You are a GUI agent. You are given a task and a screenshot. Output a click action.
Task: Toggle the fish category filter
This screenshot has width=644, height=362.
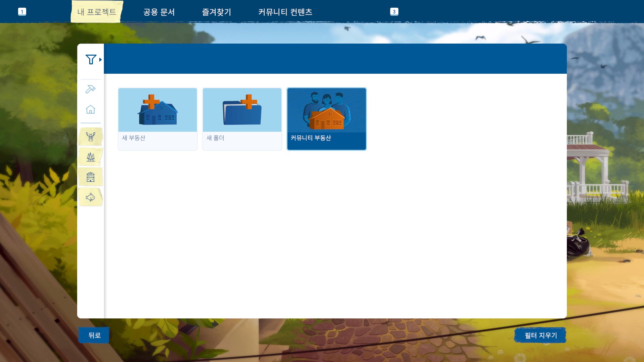(x=91, y=197)
